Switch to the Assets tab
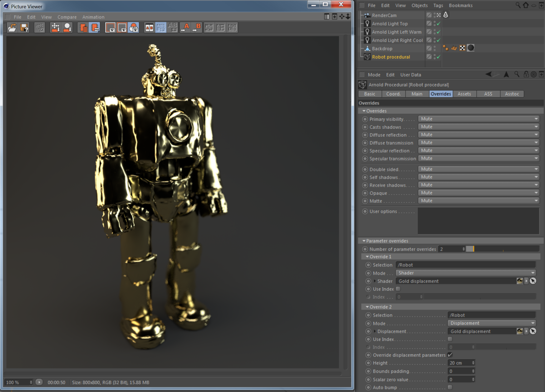Screen dimensions: 545x392 464,94
